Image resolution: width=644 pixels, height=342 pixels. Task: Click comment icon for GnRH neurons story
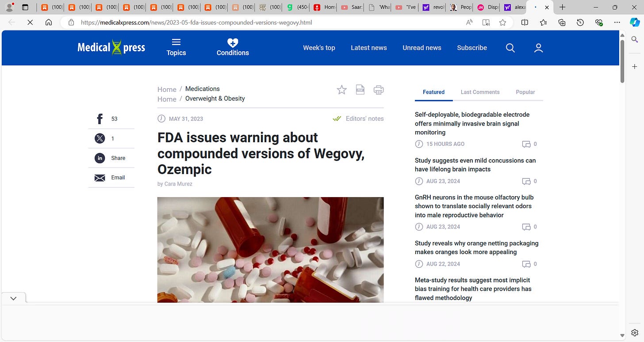tap(526, 227)
